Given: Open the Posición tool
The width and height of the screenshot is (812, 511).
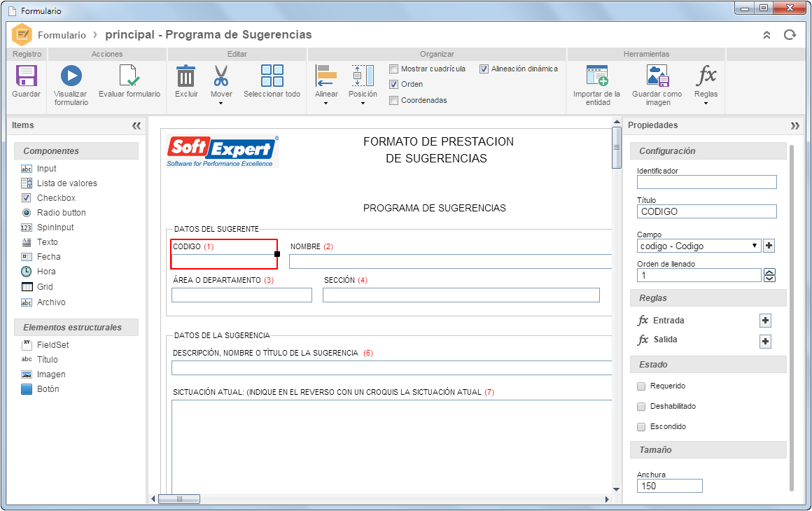Looking at the screenshot, I should click(x=363, y=76).
